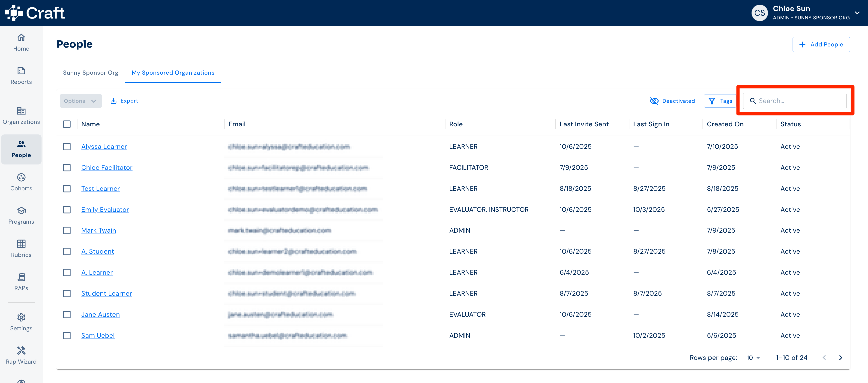Select My Sponsored Organizations tab
Image resolution: width=868 pixels, height=383 pixels.
(173, 73)
